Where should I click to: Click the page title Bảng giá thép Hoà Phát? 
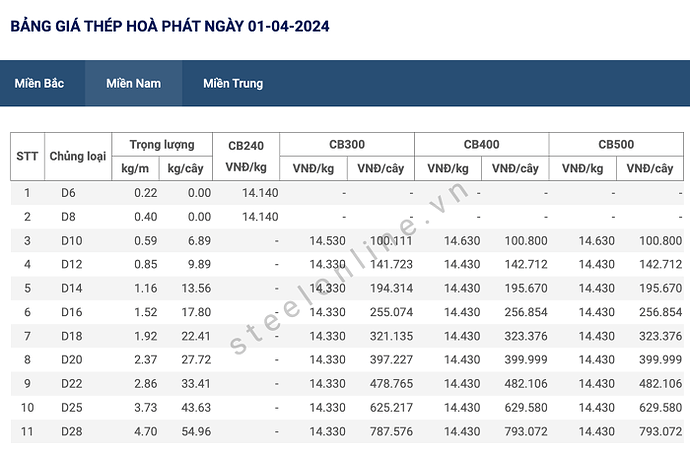point(170,26)
